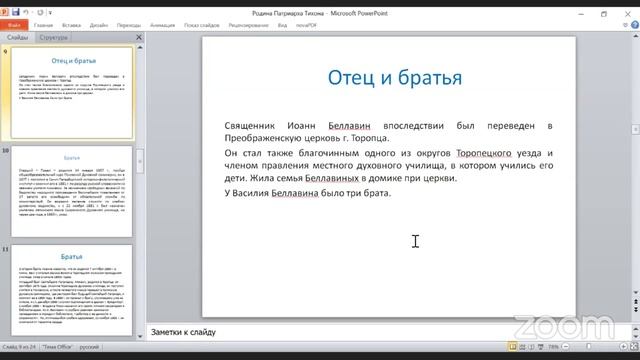
Task: Switch to Slide Sorter view icon
Action: click(x=522, y=347)
